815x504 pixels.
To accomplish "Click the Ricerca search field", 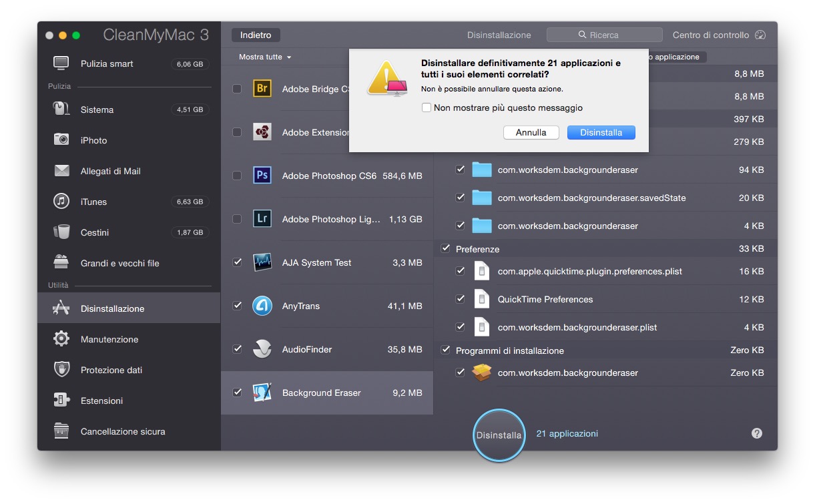I will click(605, 35).
